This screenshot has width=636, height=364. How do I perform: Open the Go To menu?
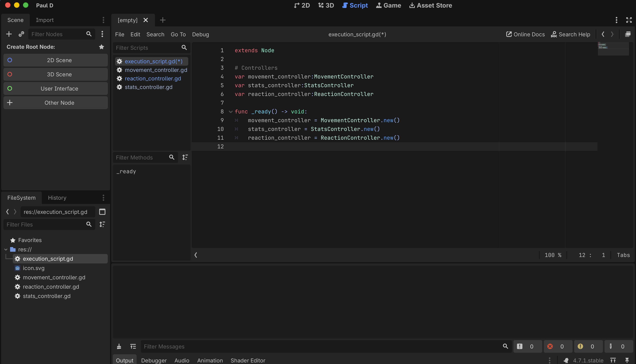tap(178, 34)
